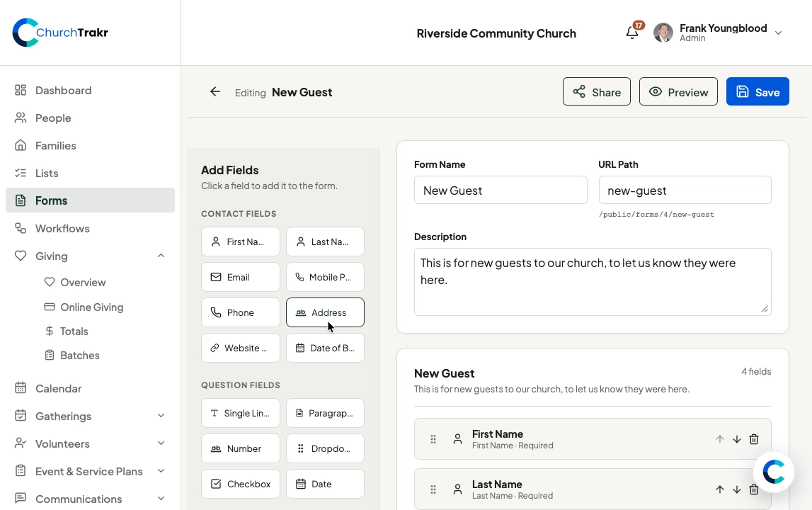Add a Checkbox question field
This screenshot has width=812, height=510.
[240, 484]
